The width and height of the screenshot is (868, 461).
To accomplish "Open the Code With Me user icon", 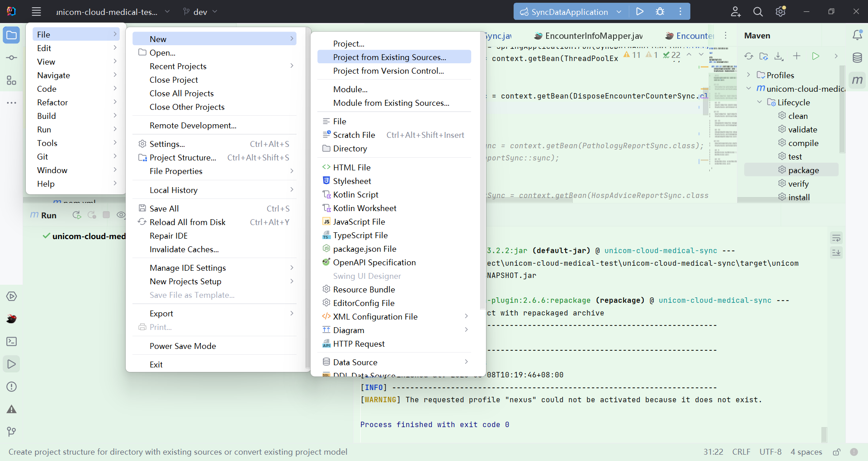I will (736, 12).
